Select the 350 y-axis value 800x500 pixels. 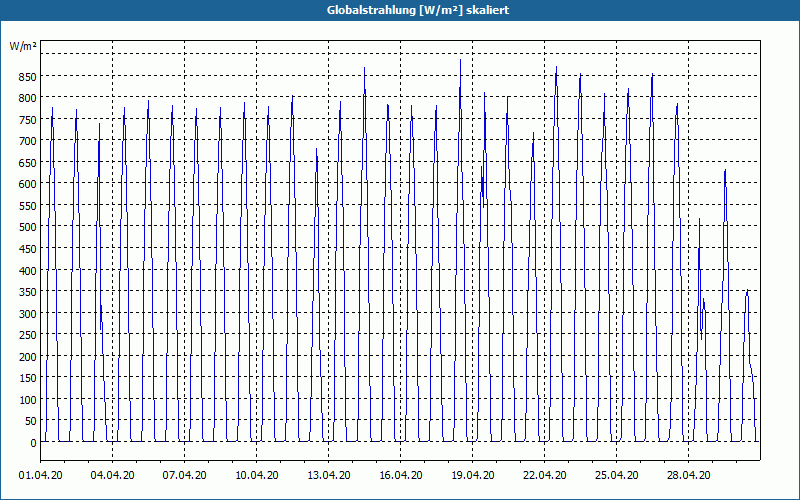click(28, 292)
